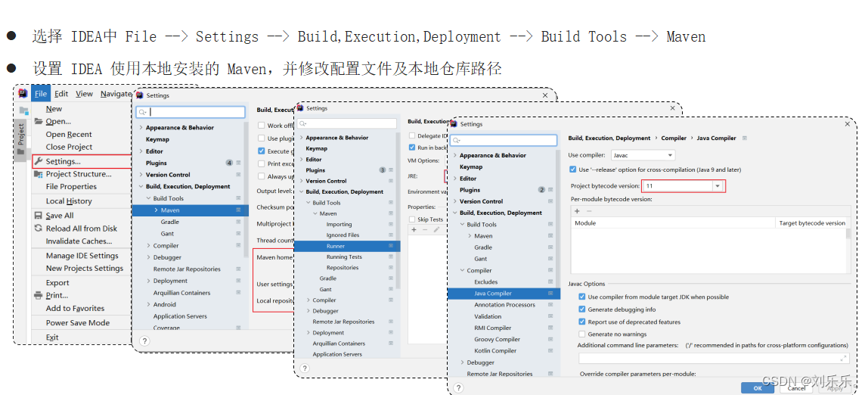Viewport: 868px width, 395px height.
Task: Expand the Deployment node in Maven settings window
Action: click(148, 281)
